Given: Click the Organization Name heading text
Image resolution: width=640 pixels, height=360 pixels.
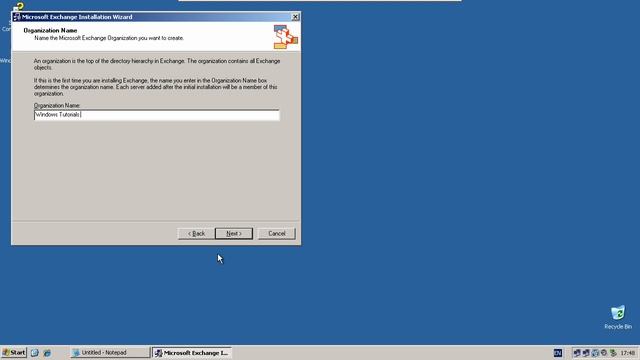Looking at the screenshot, I should 50,31.
